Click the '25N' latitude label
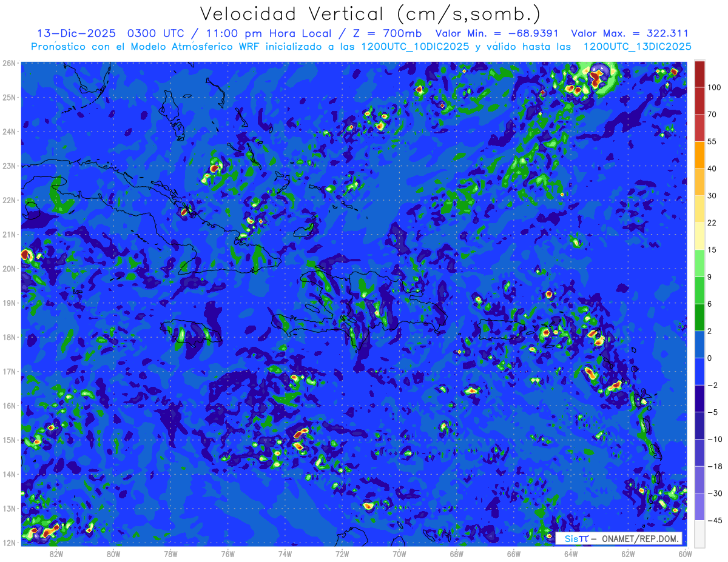Image resolution: width=728 pixels, height=562 pixels. click(9, 97)
